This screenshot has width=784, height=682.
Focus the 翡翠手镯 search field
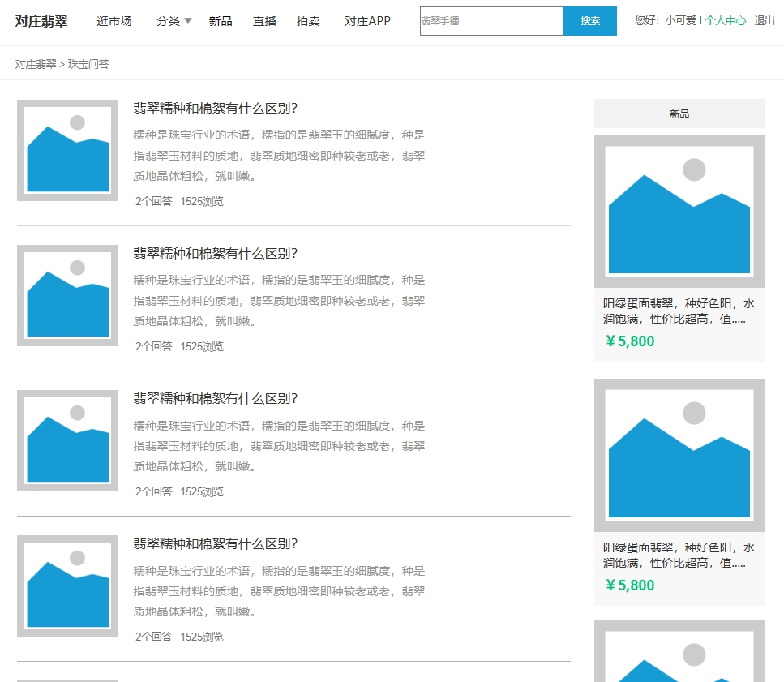coord(491,21)
